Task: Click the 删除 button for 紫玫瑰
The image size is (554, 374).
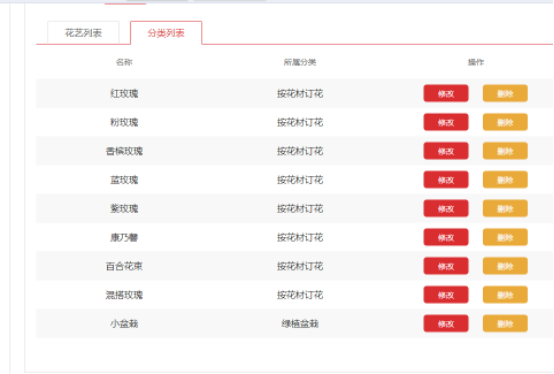Action: (505, 208)
